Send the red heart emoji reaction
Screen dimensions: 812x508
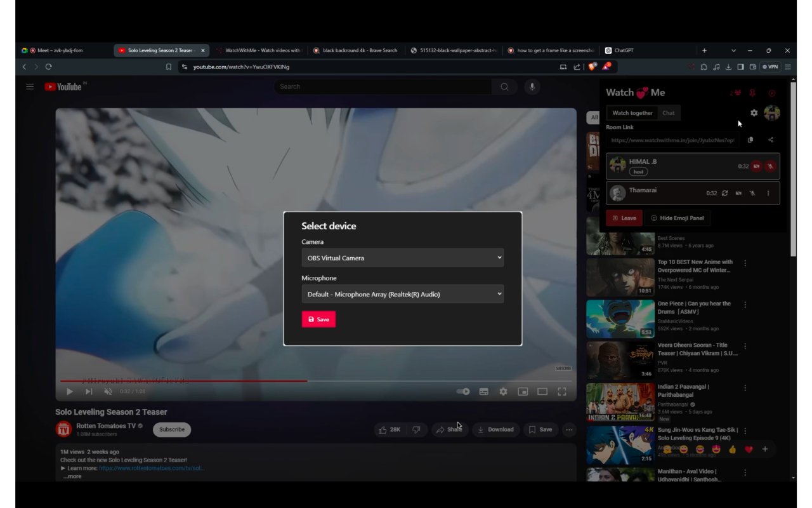point(749,450)
